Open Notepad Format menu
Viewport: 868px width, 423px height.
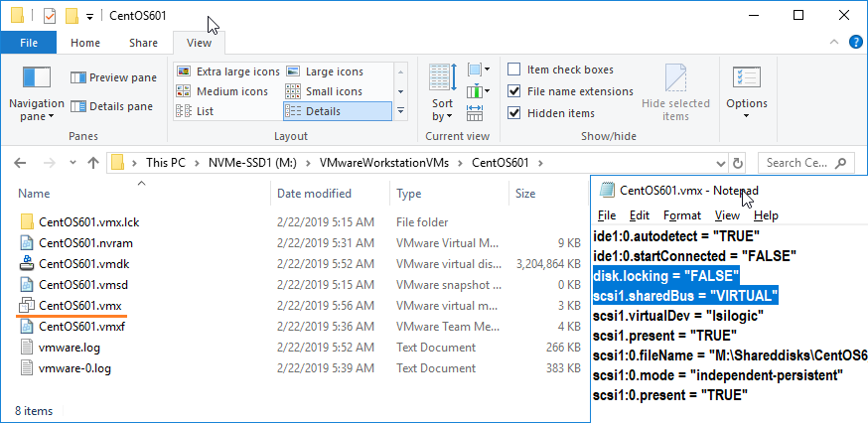[682, 215]
